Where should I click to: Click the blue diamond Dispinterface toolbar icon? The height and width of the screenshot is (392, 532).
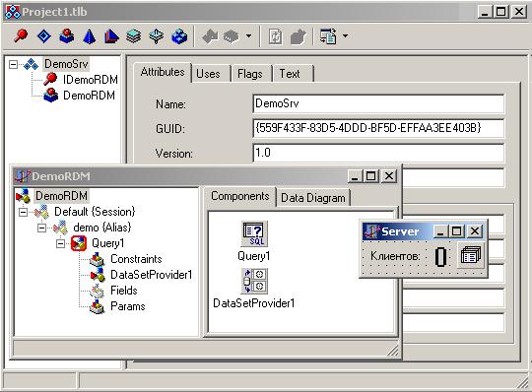tap(43, 35)
